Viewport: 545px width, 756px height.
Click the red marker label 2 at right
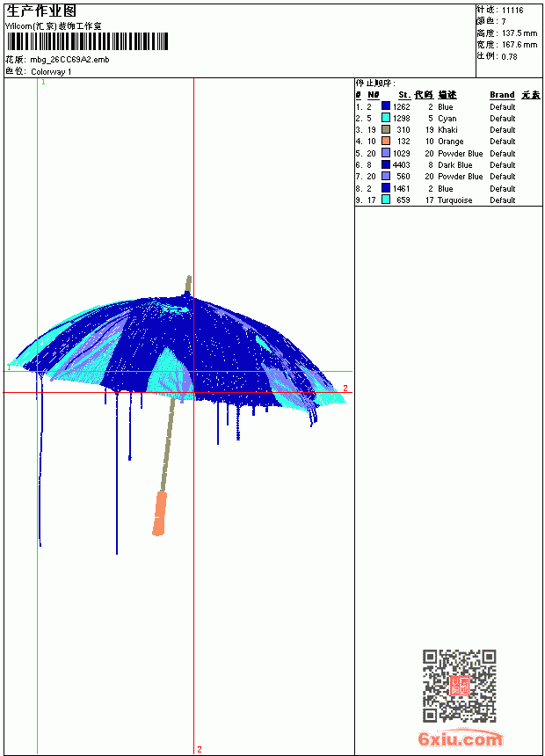pos(345,388)
